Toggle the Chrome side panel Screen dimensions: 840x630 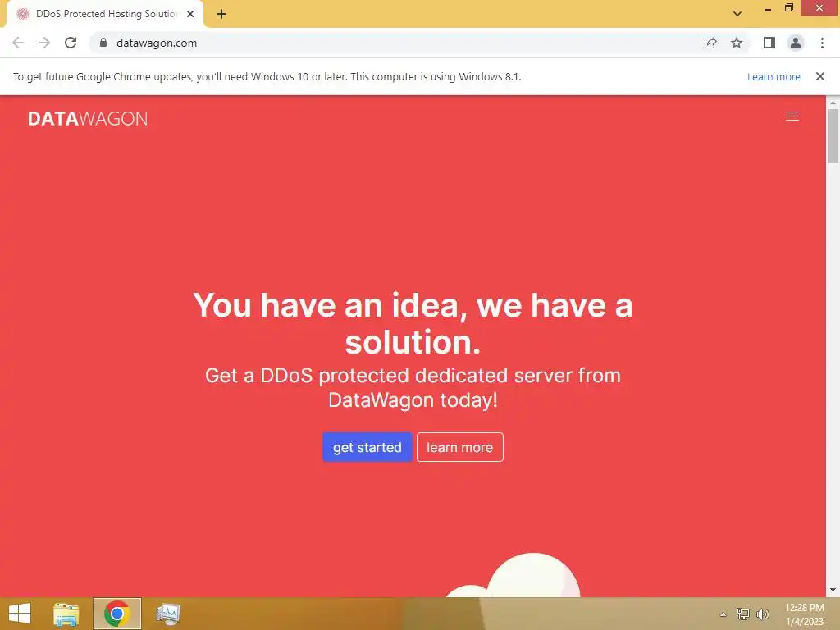click(769, 43)
